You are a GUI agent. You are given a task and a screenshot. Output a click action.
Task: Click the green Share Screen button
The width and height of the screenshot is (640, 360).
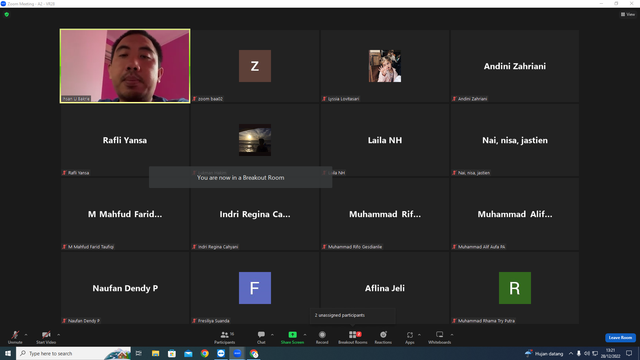click(x=292, y=337)
